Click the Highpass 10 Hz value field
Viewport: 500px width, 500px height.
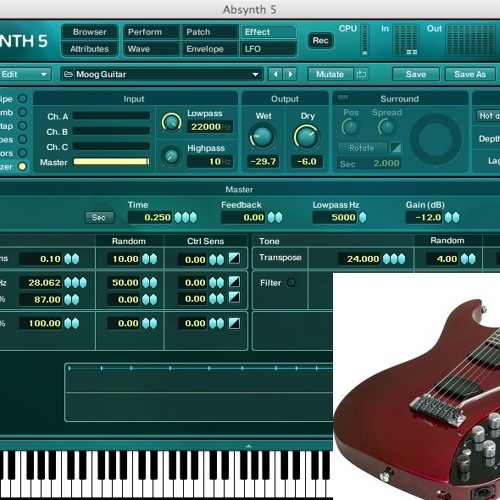point(210,162)
